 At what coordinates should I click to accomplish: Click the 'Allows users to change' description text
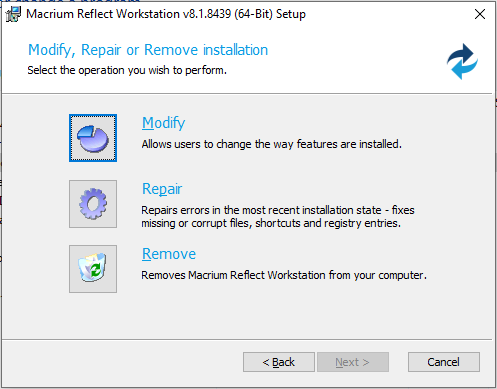click(272, 144)
